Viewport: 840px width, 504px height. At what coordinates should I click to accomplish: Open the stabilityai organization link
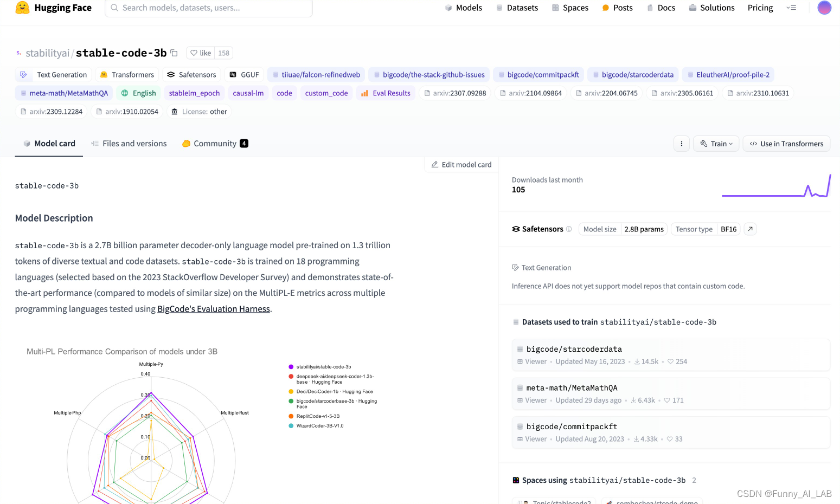click(48, 53)
